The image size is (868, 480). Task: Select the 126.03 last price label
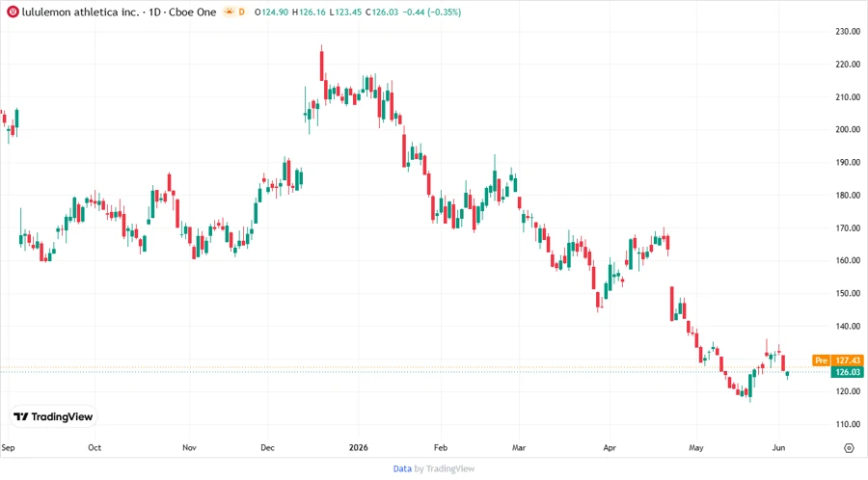tap(847, 372)
